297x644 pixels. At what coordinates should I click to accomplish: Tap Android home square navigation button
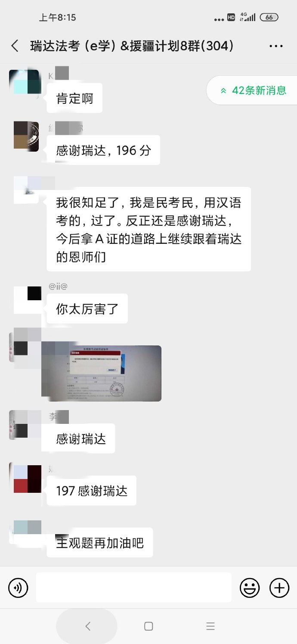(148, 626)
